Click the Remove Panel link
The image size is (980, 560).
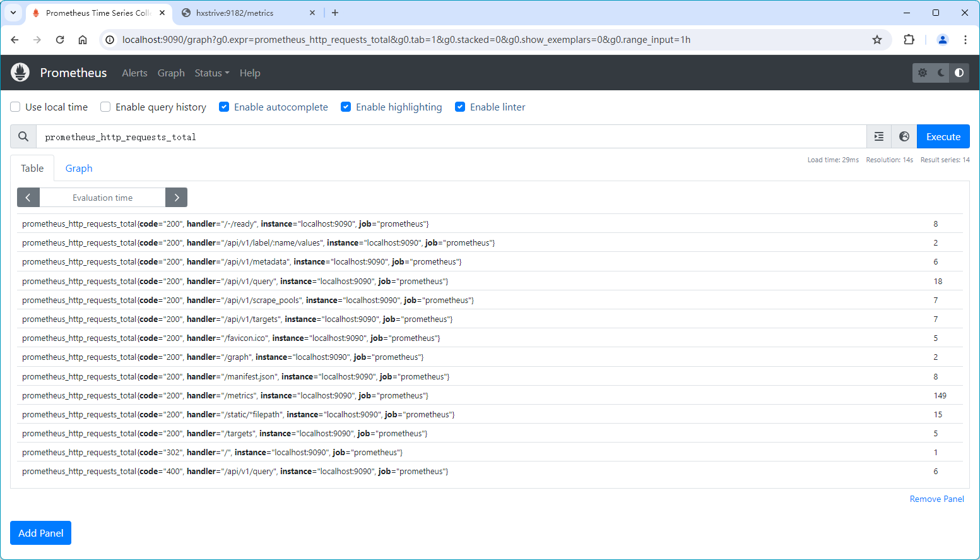(x=937, y=499)
